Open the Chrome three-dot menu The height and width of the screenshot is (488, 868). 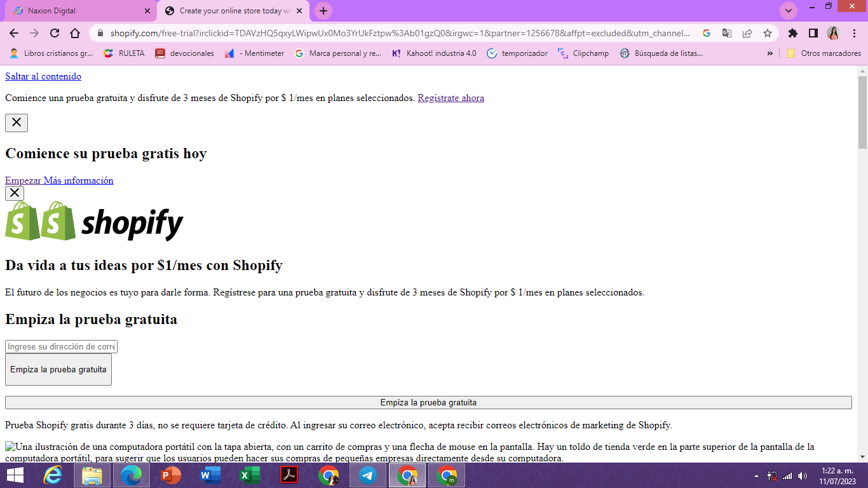click(854, 33)
